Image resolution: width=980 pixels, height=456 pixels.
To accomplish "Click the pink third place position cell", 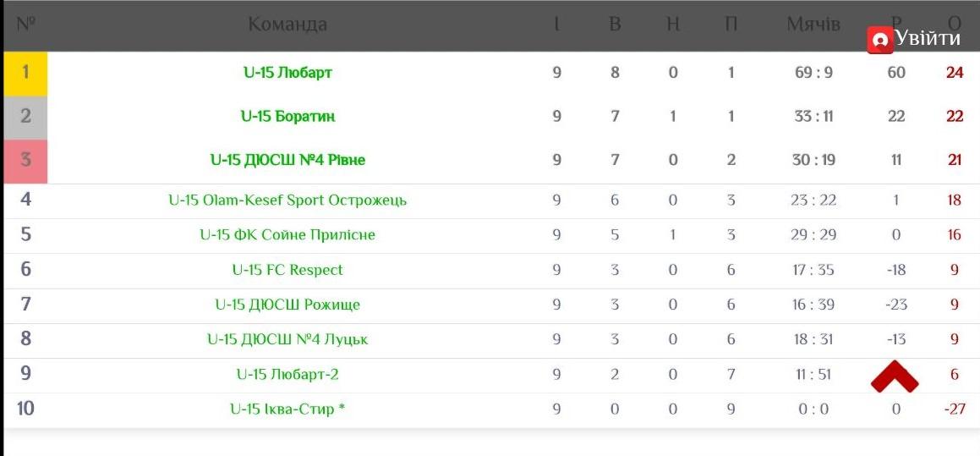I will coord(25,159).
